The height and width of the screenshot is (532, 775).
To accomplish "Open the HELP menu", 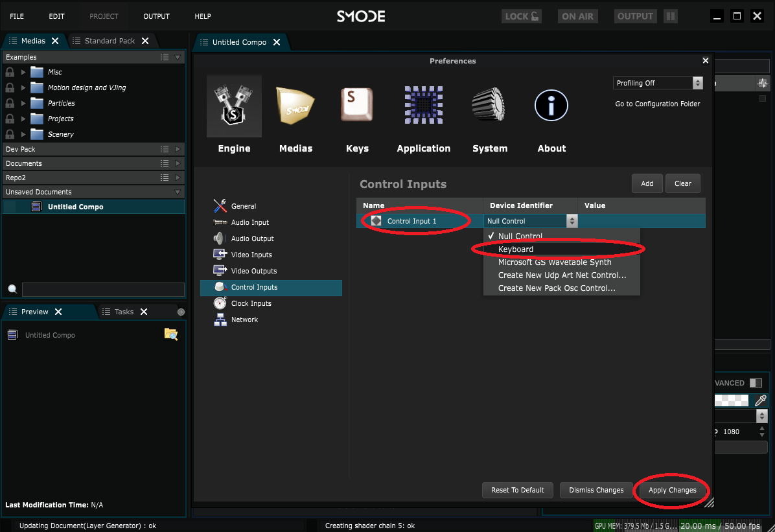I will pos(203,16).
